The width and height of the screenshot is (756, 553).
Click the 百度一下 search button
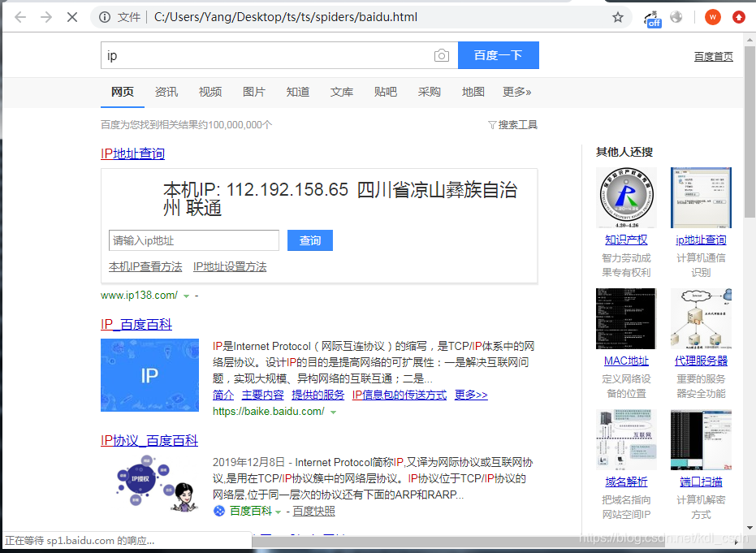pos(498,55)
